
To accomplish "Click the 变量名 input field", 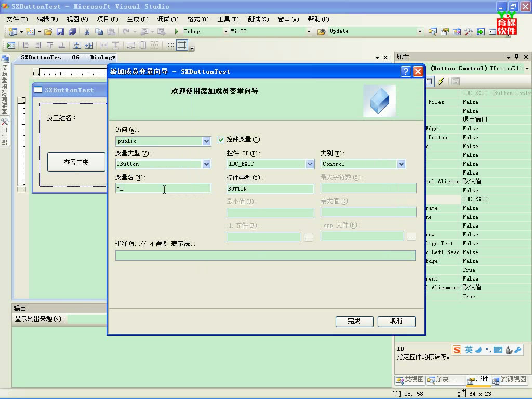I will pos(163,188).
